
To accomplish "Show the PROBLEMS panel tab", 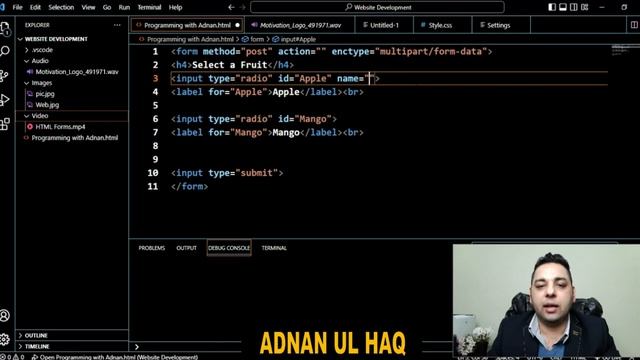I will [x=151, y=248].
